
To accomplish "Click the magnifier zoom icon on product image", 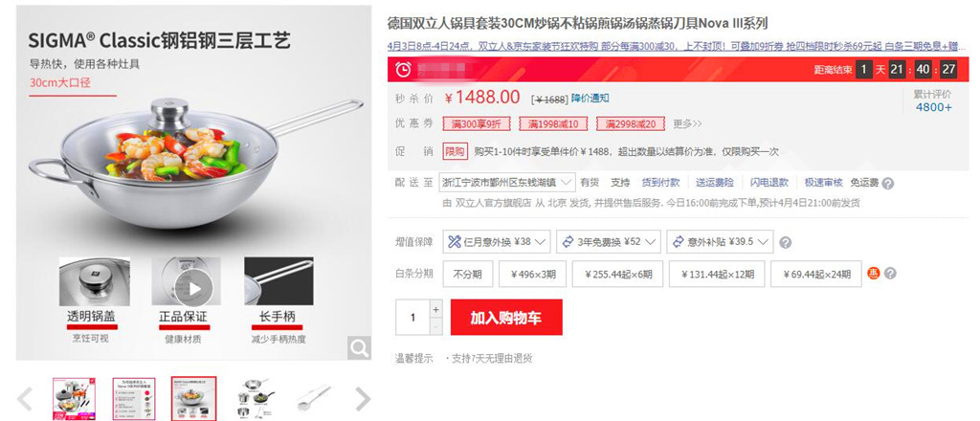I will coord(359,348).
